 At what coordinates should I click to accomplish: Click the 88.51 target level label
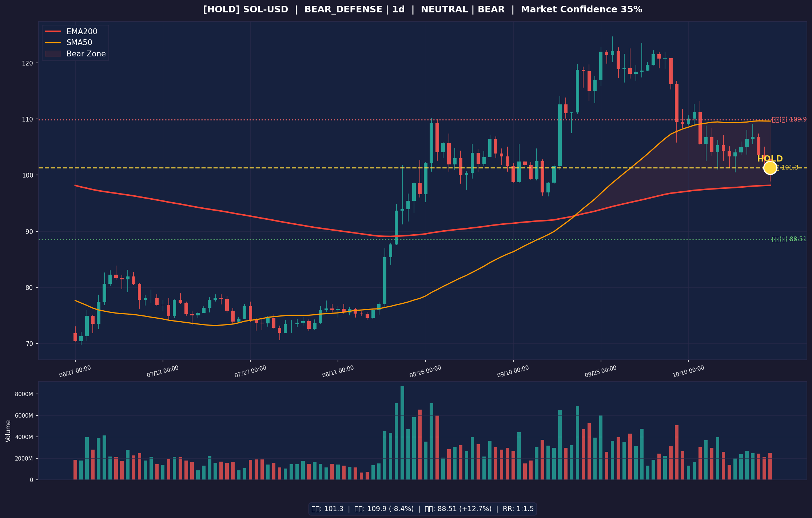pos(789,239)
